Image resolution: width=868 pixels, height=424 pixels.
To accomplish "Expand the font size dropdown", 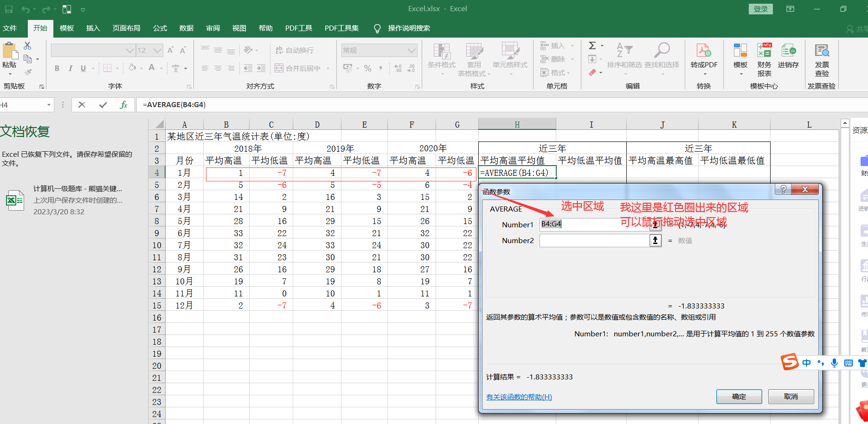I will coord(157,50).
